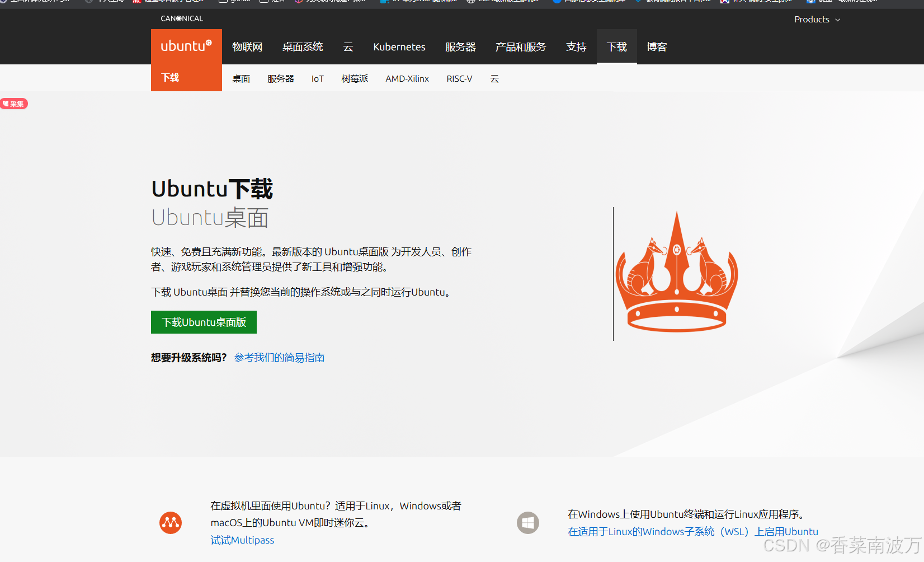Open the 支持 menu

(576, 47)
